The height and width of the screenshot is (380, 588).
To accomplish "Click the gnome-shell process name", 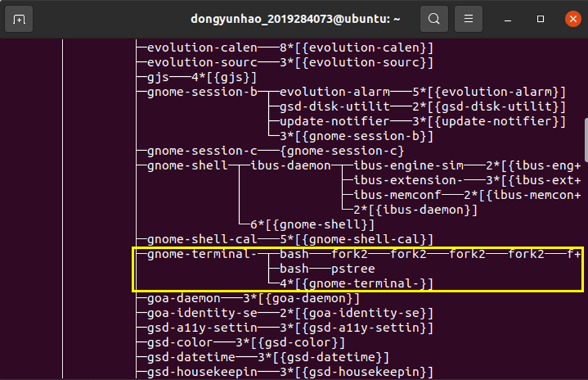I will click(x=187, y=166).
